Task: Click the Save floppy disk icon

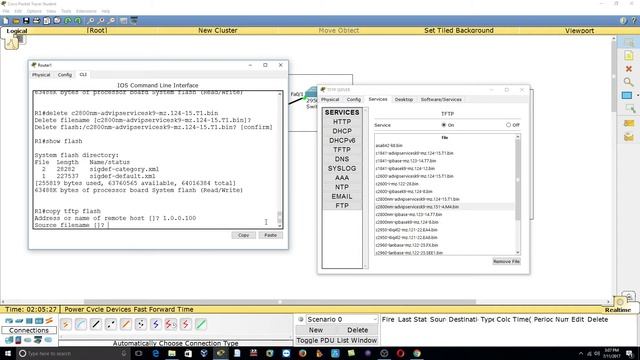Action: pos(26,21)
